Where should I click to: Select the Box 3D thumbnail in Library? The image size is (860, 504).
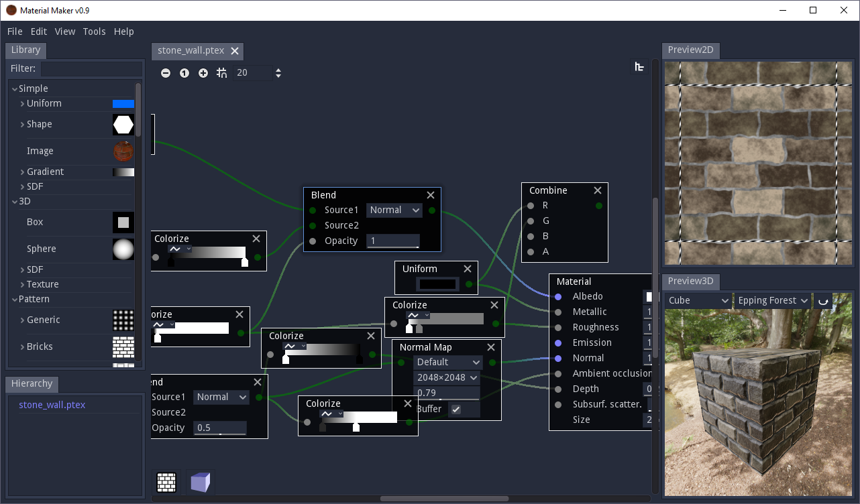[x=123, y=222]
